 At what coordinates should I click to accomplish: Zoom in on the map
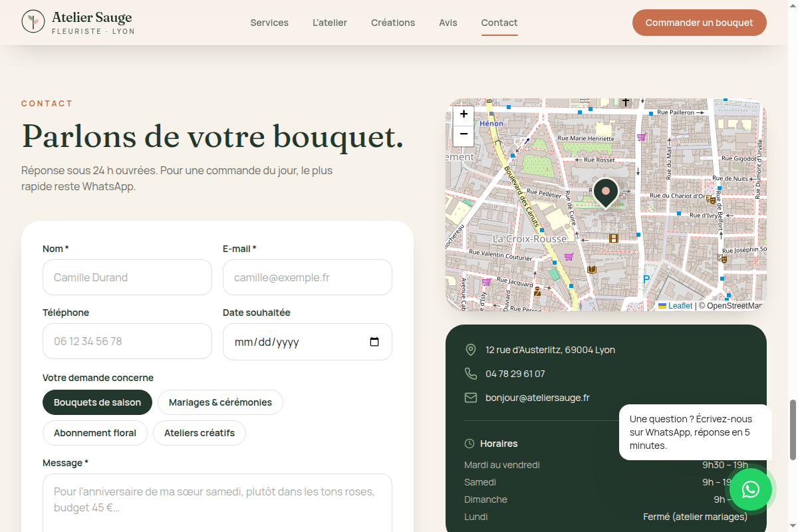click(464, 114)
